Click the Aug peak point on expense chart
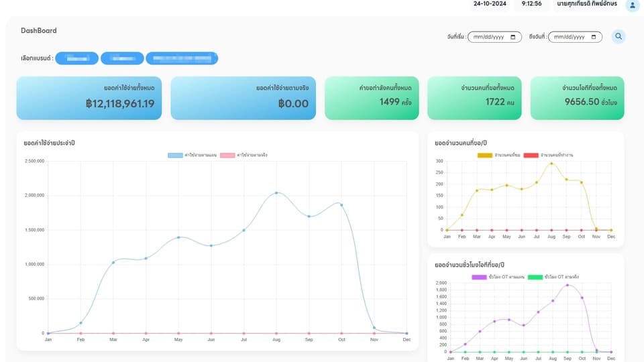The height and width of the screenshot is (362, 644). tap(276, 193)
